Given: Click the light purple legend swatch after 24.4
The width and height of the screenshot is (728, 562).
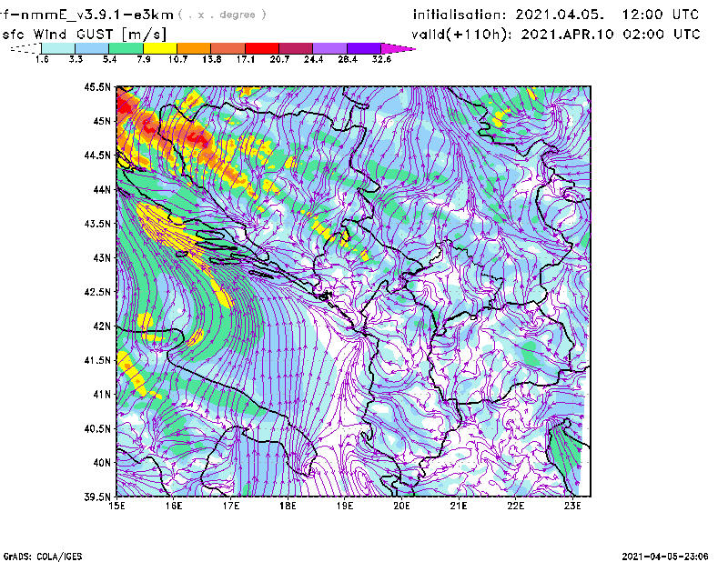Looking at the screenshot, I should coord(329,48).
